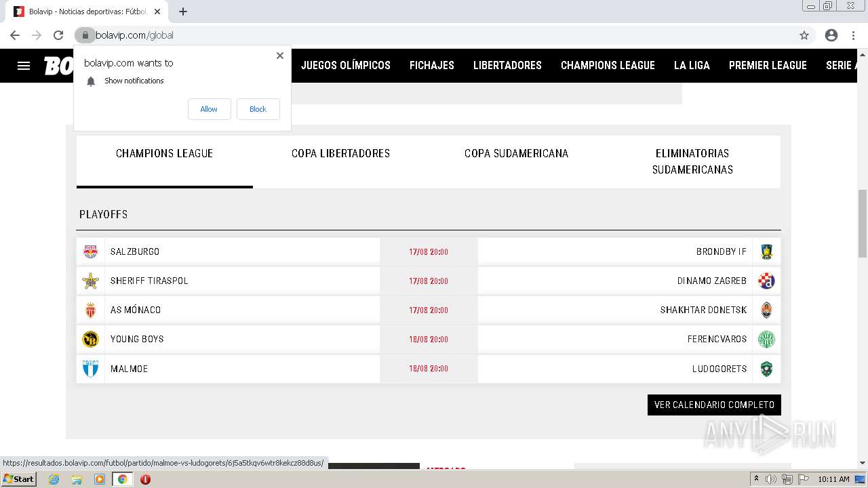Click the Ferencvaros team crest

tap(766, 339)
